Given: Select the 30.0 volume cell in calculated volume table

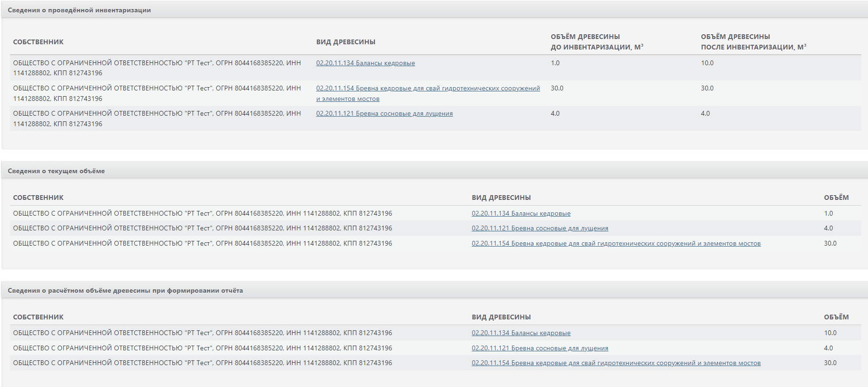Looking at the screenshot, I should point(830,363).
